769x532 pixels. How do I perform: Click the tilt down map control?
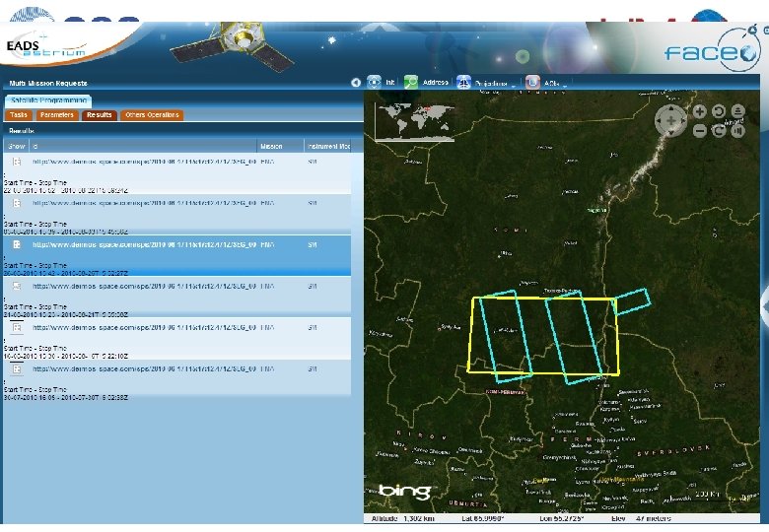tap(737, 131)
